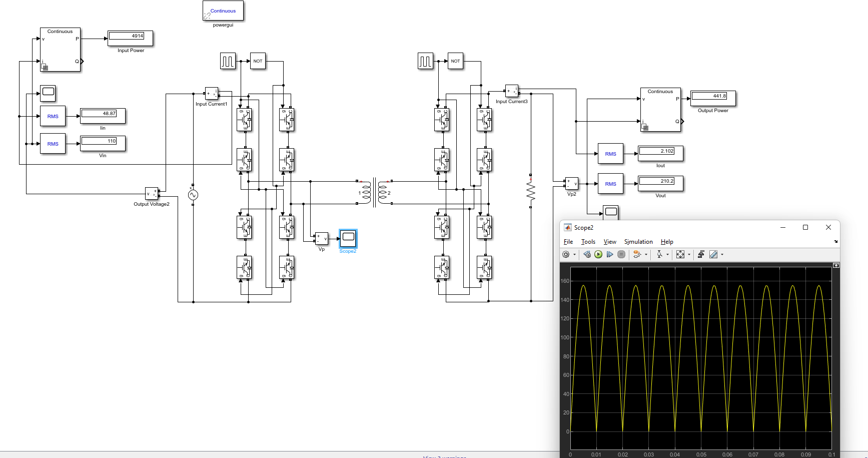
Task: Expand the measurements dropdown arrow in Scope2
Action: click(722, 254)
